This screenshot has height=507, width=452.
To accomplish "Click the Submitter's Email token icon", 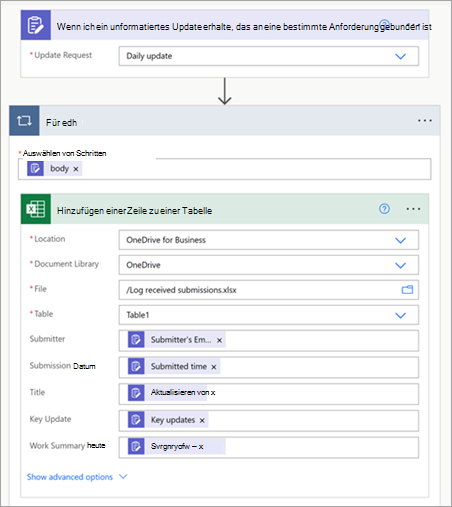I will click(x=136, y=340).
